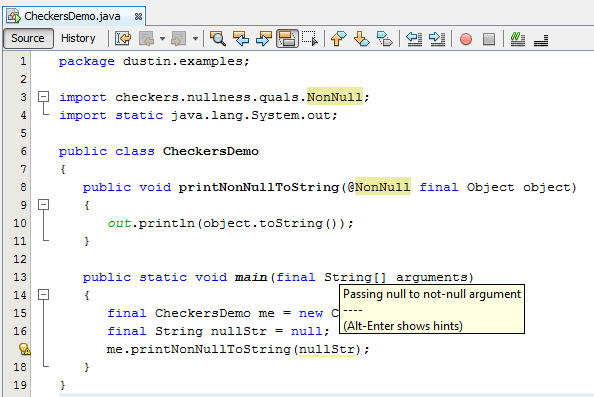The width and height of the screenshot is (594, 397).
Task: Toggle Rectangular Selection mode
Action: (x=310, y=39)
